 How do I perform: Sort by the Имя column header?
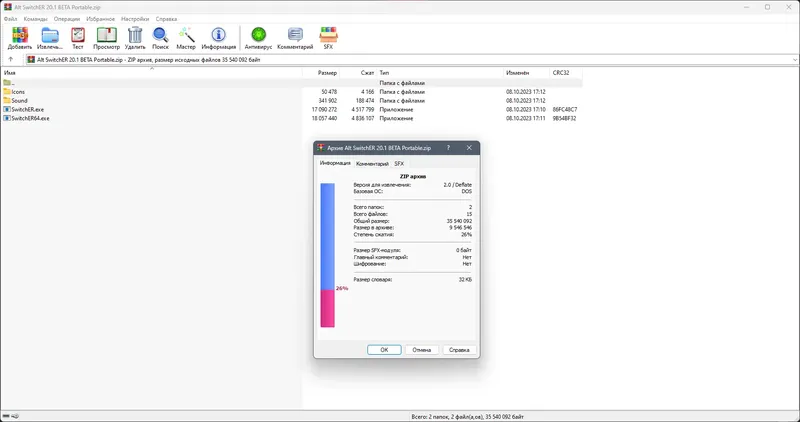(152, 73)
